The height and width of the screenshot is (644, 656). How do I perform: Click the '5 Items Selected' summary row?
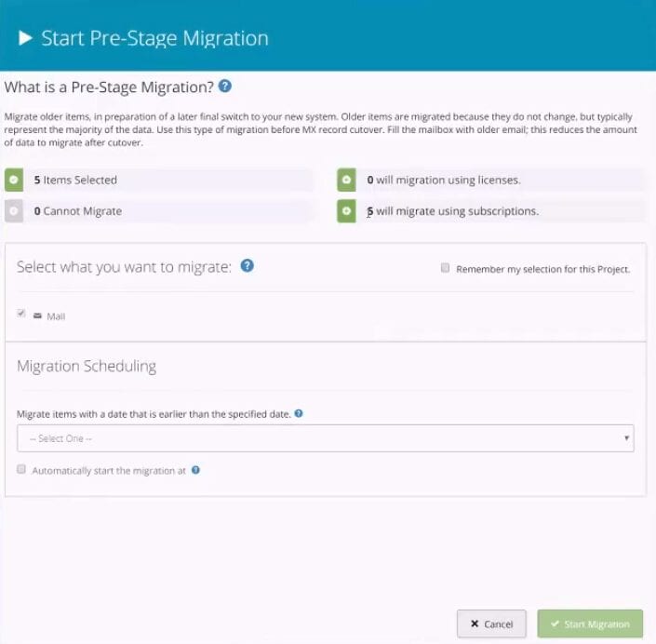point(159,180)
